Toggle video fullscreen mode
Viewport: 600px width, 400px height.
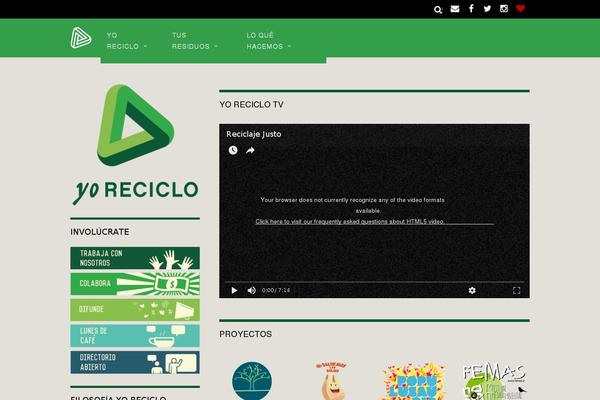tap(517, 291)
